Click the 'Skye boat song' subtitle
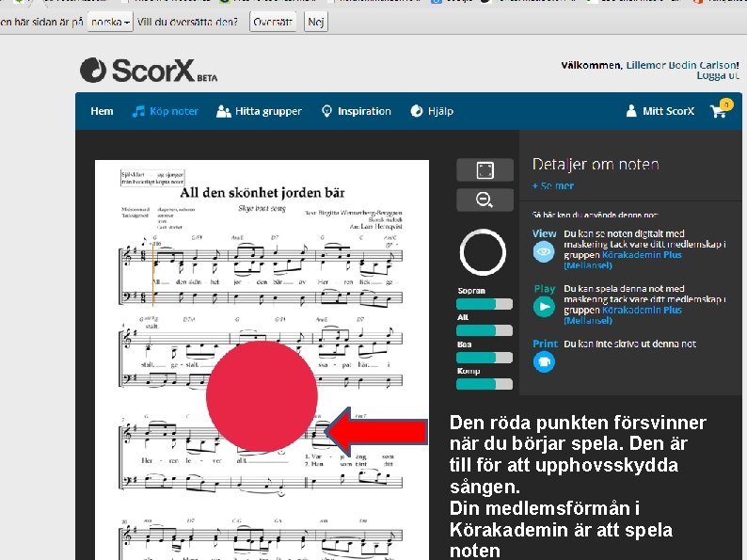Viewport: 747px width, 560px height. 262,208
